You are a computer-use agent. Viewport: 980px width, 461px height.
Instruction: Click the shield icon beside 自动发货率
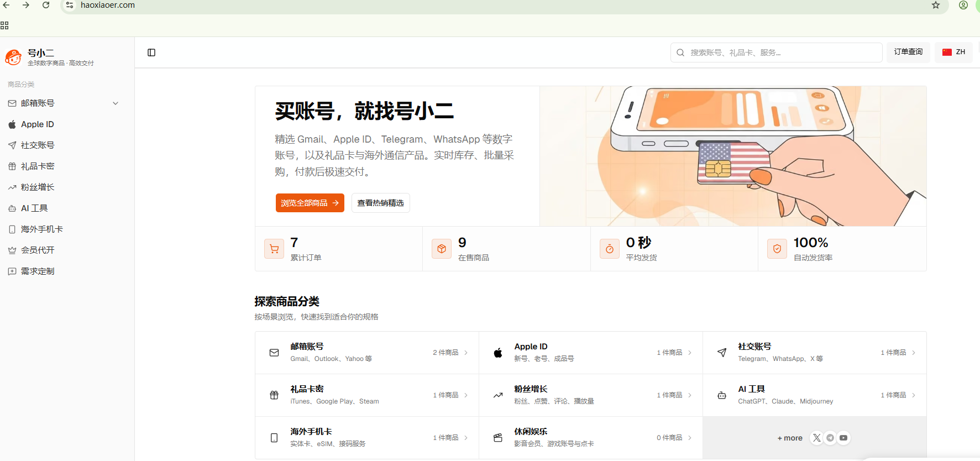777,249
